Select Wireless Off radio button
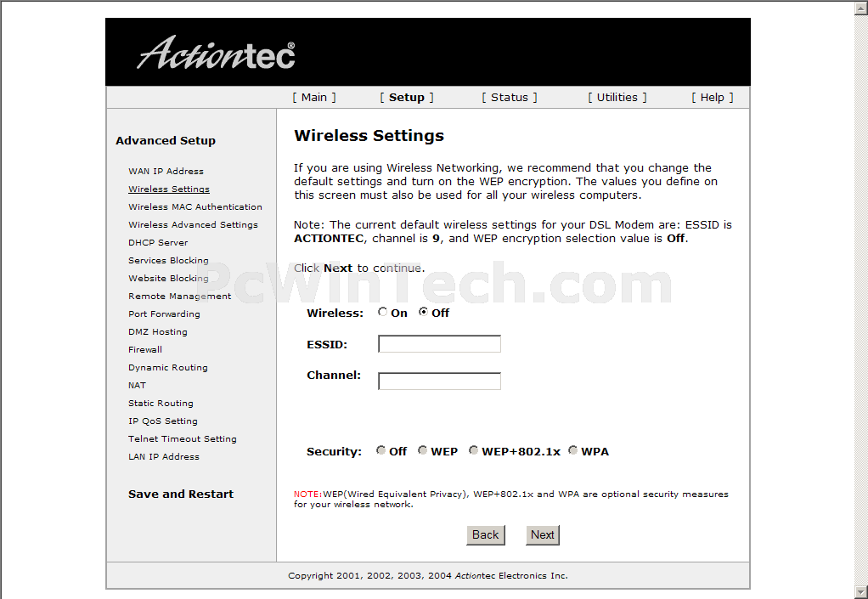Viewport: 868px width, 599px height. (x=423, y=312)
